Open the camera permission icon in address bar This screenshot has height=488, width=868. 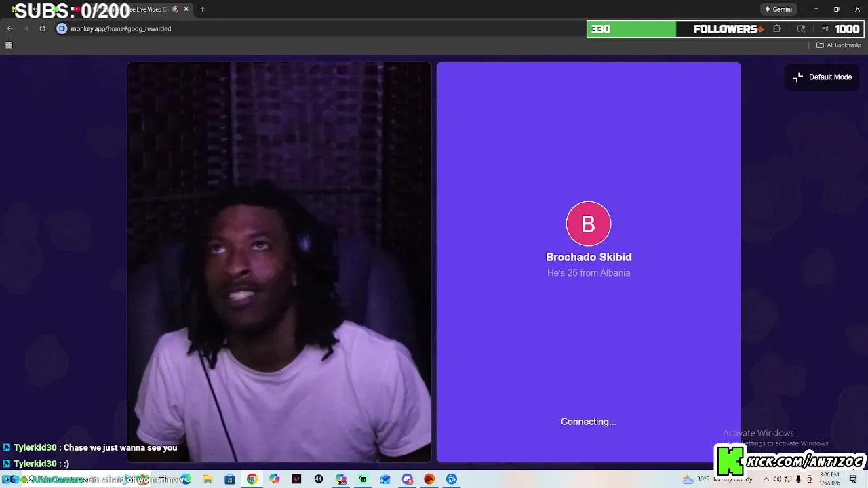[62, 28]
